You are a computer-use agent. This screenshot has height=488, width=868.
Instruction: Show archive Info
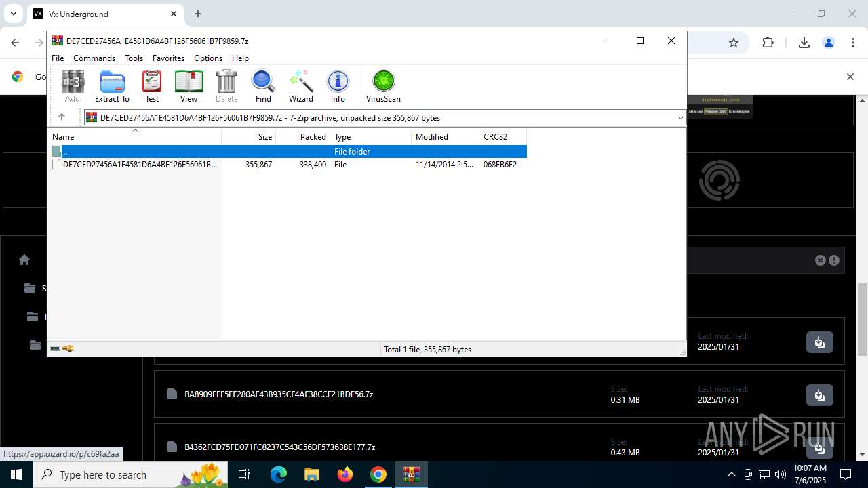[x=338, y=86]
